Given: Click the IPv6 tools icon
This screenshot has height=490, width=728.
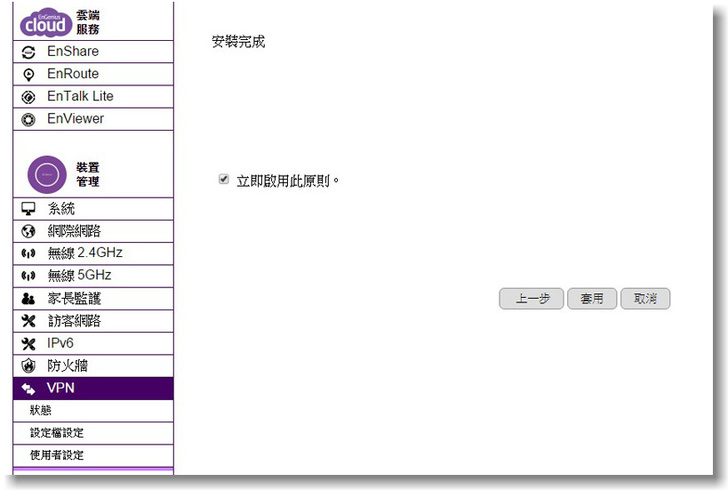Looking at the screenshot, I should pyautogui.click(x=28, y=344).
